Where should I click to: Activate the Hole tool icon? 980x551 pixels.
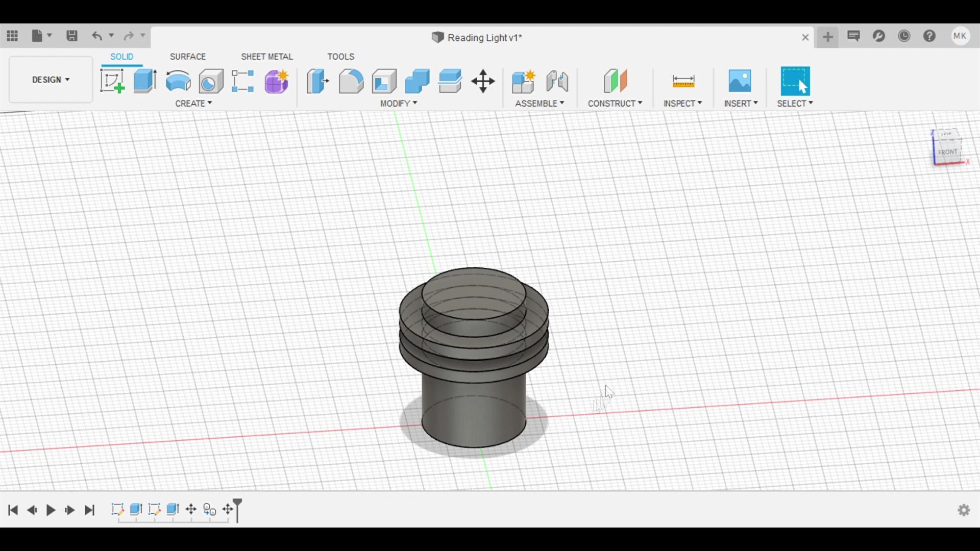click(211, 81)
